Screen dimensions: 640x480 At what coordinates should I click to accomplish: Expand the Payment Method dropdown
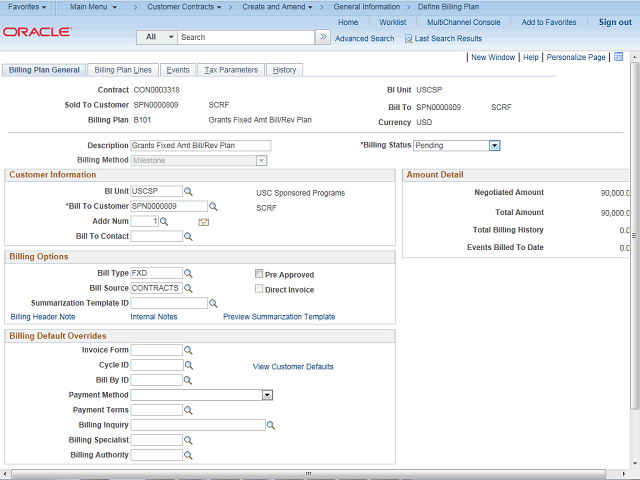pyautogui.click(x=267, y=395)
